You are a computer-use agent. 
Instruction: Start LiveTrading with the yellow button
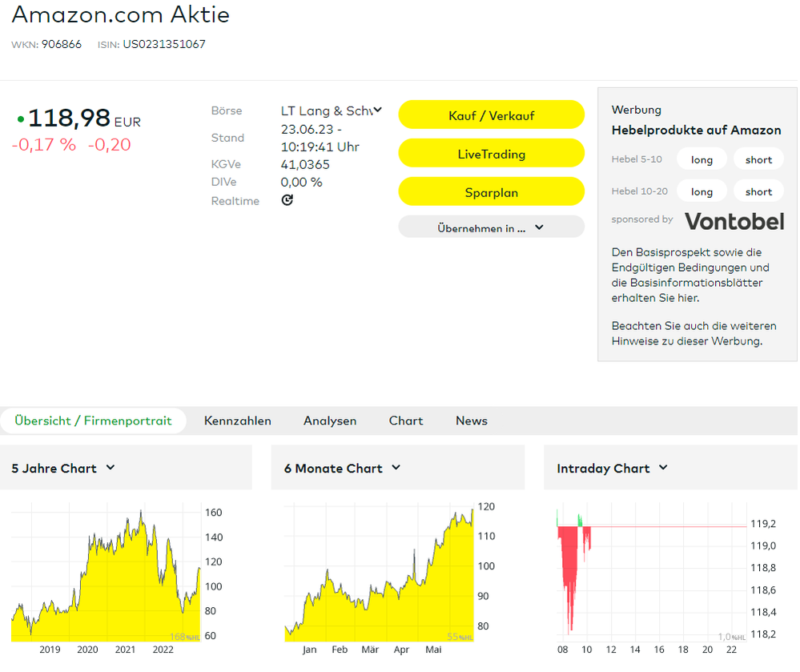(491, 154)
